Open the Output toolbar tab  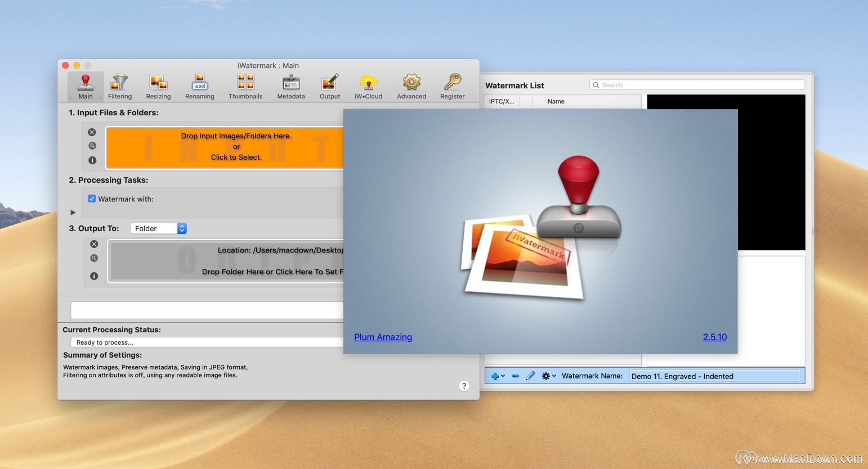pos(330,87)
